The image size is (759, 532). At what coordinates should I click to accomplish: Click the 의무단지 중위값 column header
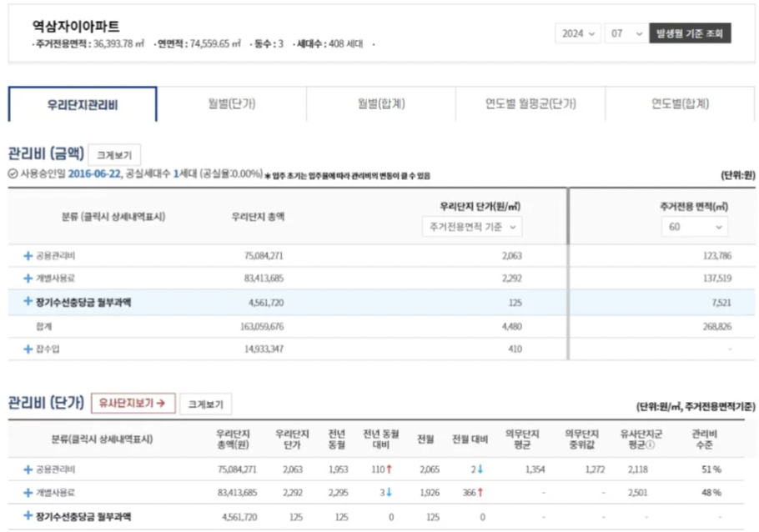tap(581, 439)
